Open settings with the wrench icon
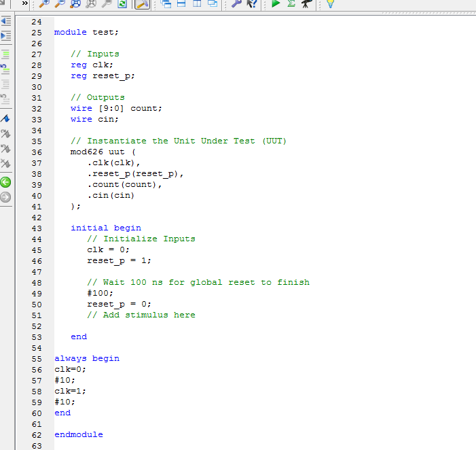The height and width of the screenshot is (450, 476). click(236, 3)
